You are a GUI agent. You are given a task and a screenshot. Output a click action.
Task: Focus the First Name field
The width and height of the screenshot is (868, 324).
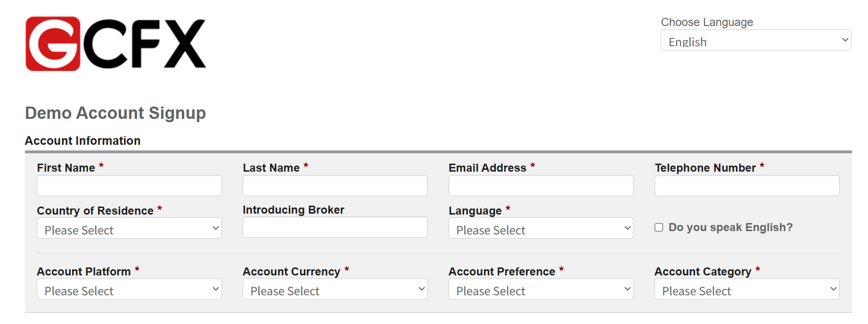129,186
